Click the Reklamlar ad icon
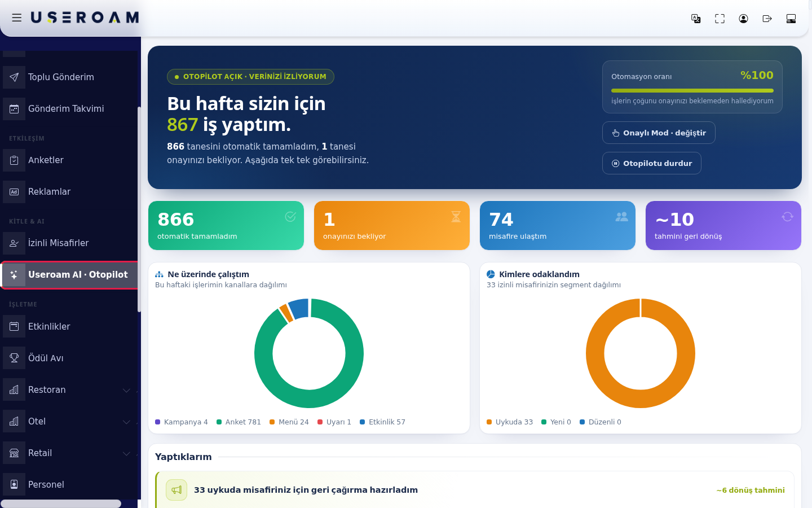 (14, 192)
